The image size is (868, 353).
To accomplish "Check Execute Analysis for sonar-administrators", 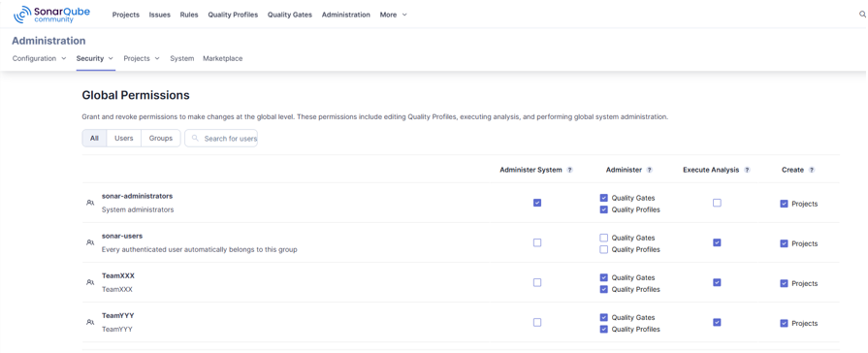I will [717, 203].
